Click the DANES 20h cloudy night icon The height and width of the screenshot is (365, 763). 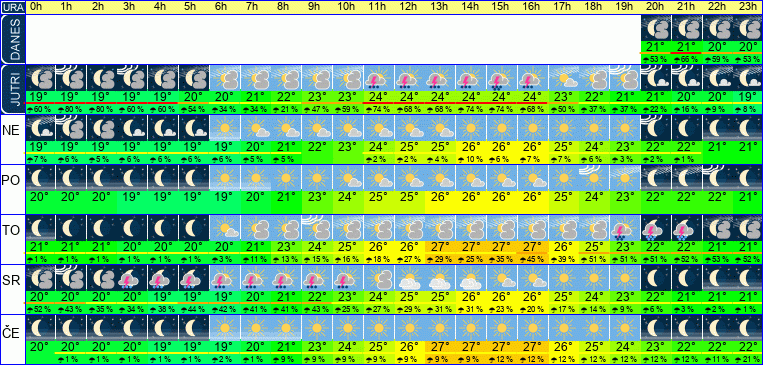pos(656,28)
